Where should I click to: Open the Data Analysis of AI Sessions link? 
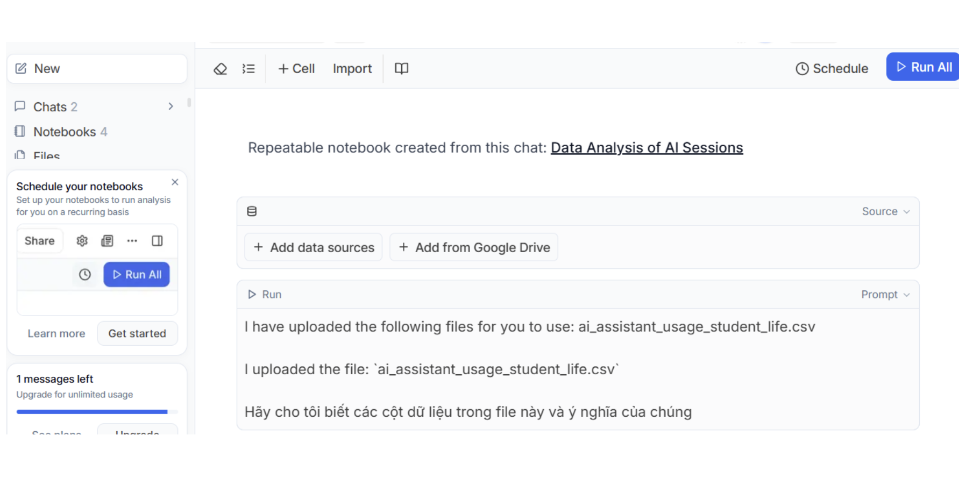click(x=647, y=148)
